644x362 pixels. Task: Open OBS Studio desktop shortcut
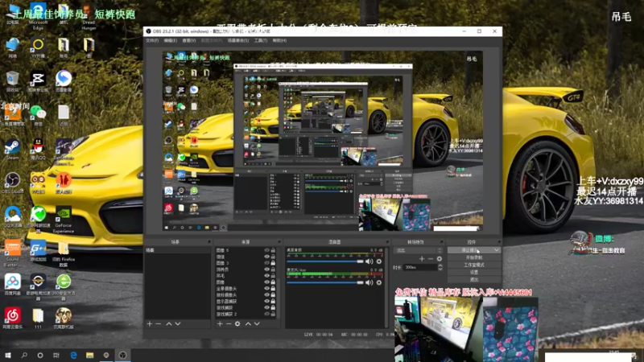pyautogui.click(x=12, y=183)
